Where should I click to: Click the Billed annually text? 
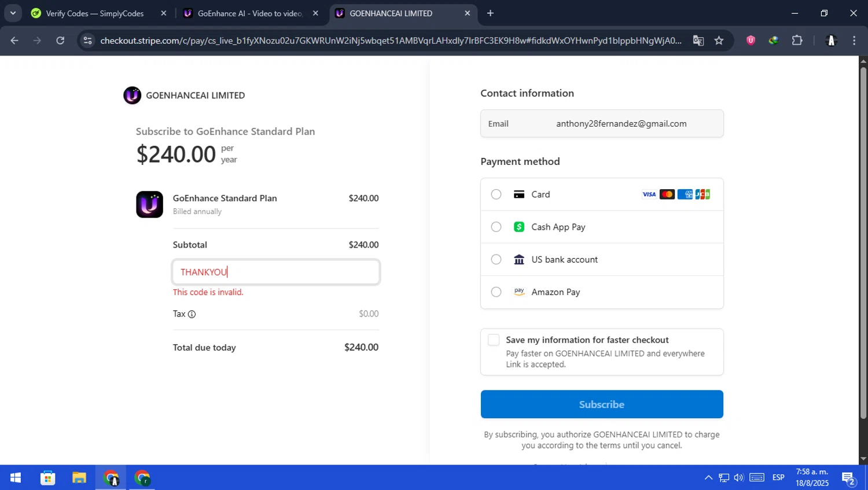(197, 212)
